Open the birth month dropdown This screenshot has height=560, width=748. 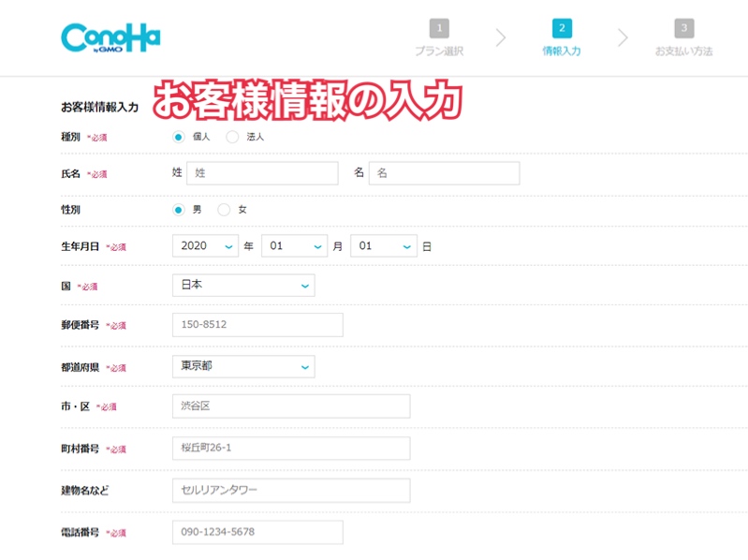(x=294, y=246)
